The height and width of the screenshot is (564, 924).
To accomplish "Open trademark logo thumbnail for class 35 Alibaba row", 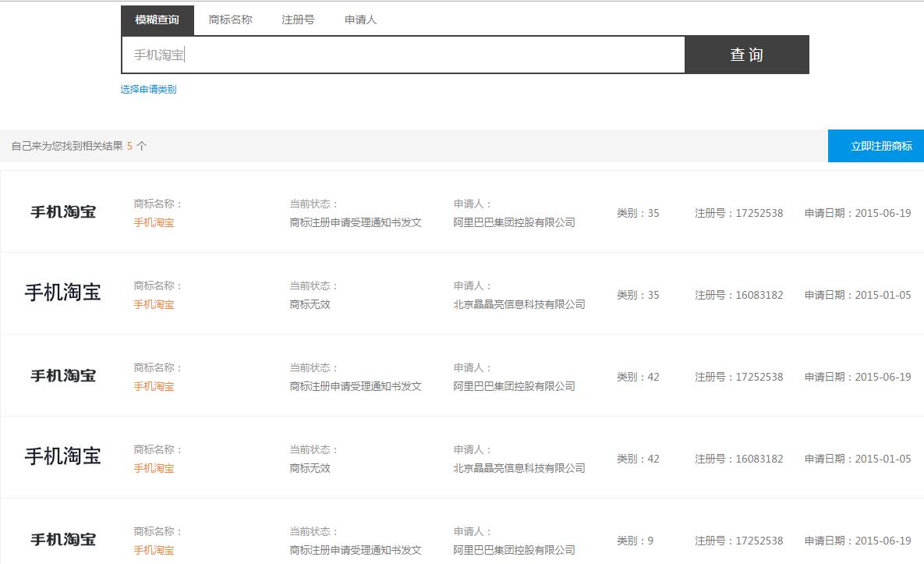I will coord(63,212).
